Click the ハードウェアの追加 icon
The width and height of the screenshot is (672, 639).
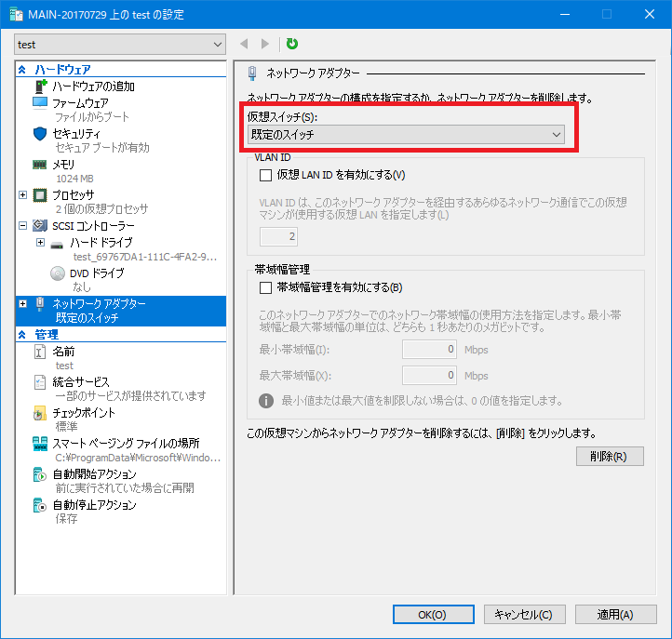point(40,87)
